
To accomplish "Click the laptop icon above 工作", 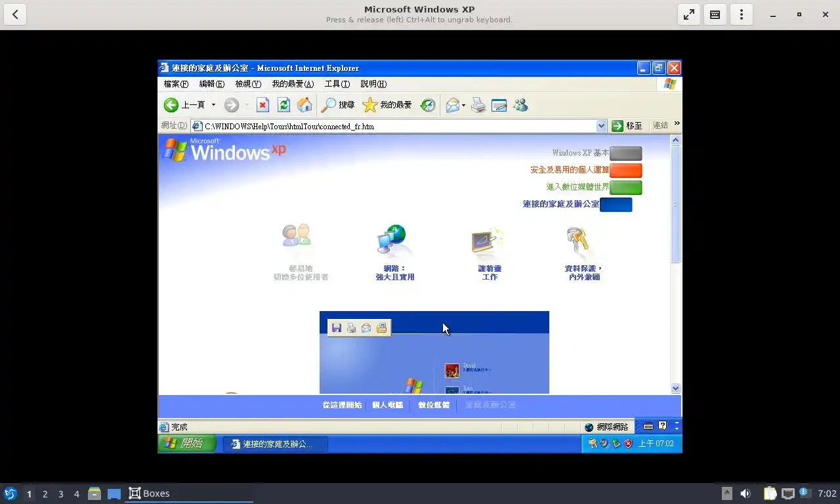I will point(488,240).
